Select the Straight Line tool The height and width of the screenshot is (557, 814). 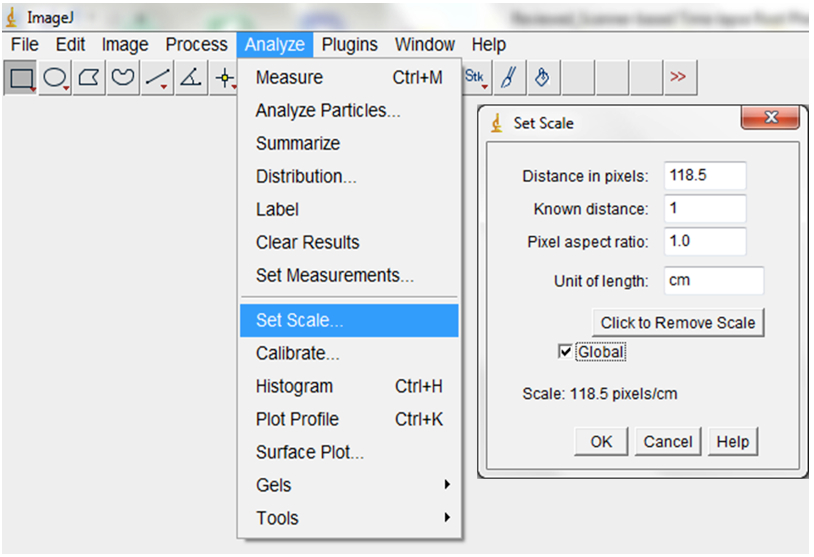coord(157,77)
